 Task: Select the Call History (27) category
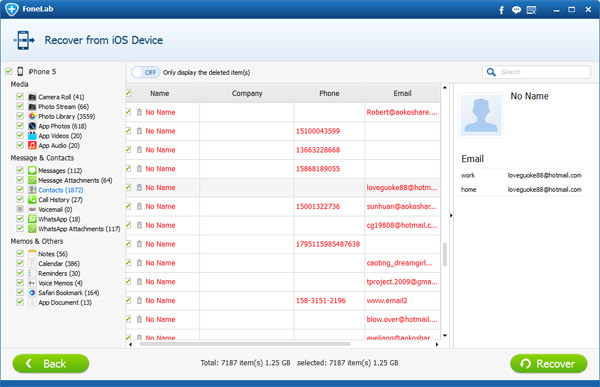60,200
